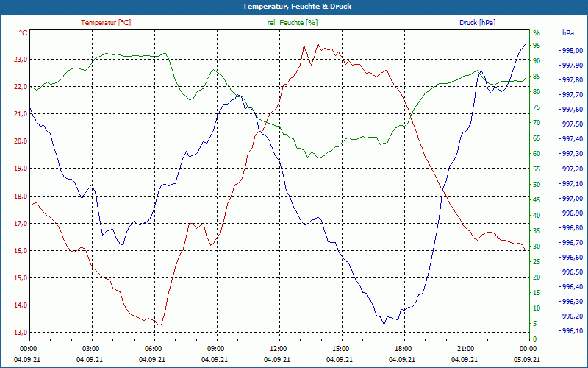Image resolution: width=588 pixels, height=368 pixels.
Task: Click the '75' humidity axis tick
Action: click(537, 107)
